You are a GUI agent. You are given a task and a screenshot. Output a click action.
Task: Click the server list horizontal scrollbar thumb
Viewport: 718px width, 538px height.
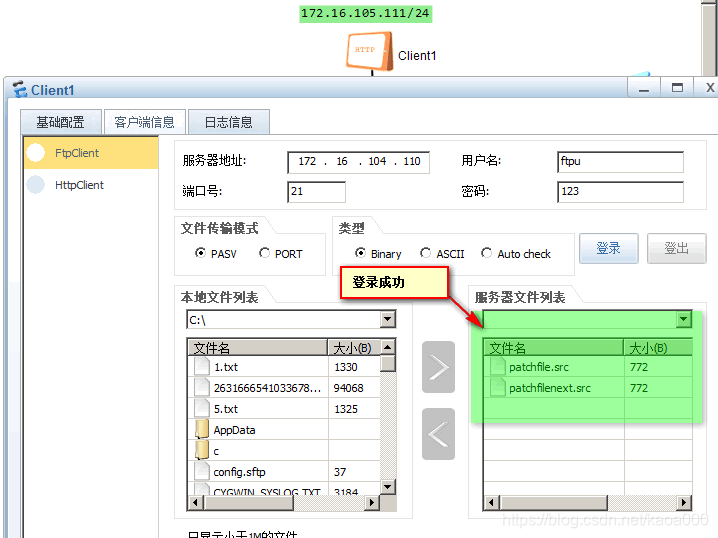click(x=553, y=502)
